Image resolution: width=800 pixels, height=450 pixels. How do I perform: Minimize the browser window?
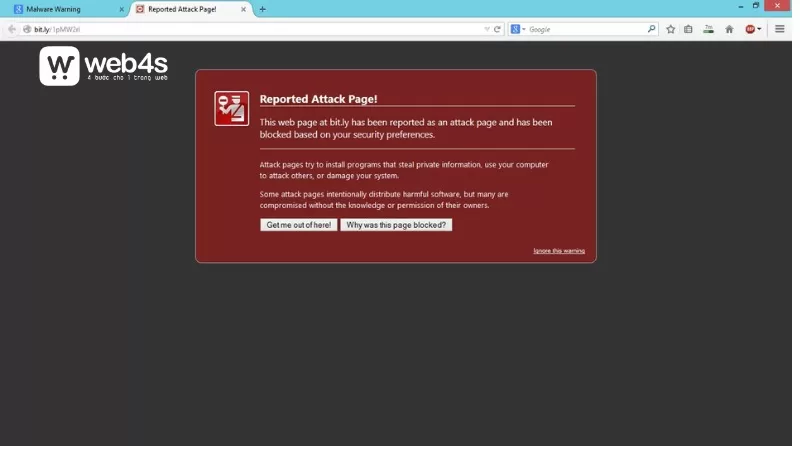741,6
